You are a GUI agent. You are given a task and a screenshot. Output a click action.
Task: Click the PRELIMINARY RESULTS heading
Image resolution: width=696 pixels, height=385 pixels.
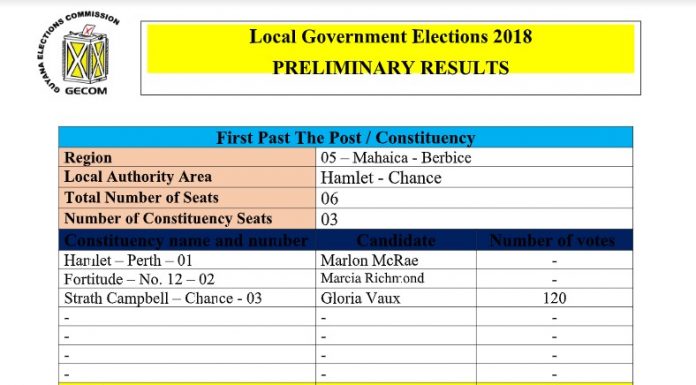pyautogui.click(x=391, y=68)
